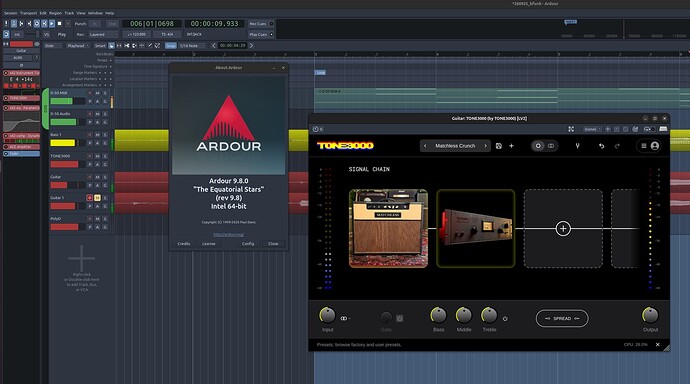Screen dimensions: 690x384
Task: Toggle the Snap button in edit toolbar
Action: click(171, 46)
